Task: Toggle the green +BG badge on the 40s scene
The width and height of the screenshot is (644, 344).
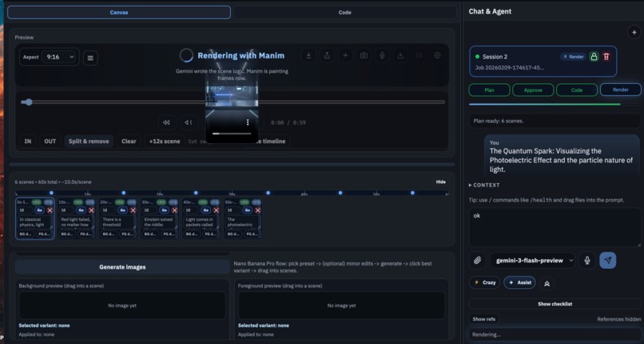Action: click(x=203, y=202)
